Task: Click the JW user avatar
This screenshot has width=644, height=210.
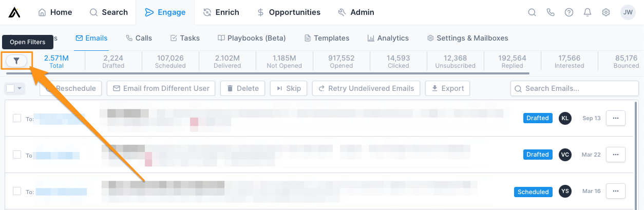Action: coord(628,12)
